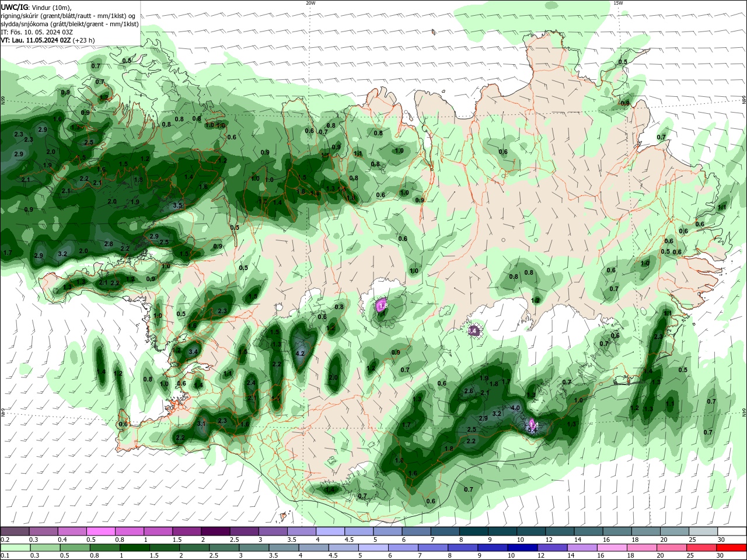Click the '3.4' rainfall value in the southwest
This screenshot has width=747, height=560.
[x=193, y=352]
